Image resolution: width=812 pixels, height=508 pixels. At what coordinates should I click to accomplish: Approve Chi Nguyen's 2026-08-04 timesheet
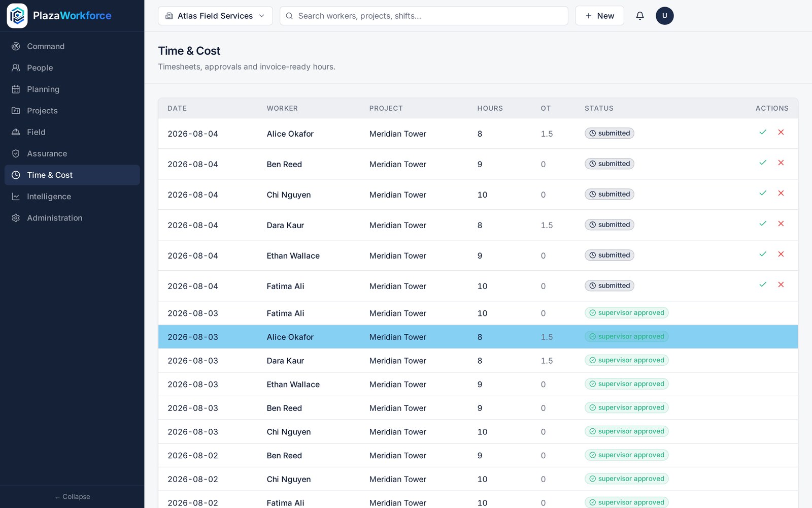click(x=763, y=193)
